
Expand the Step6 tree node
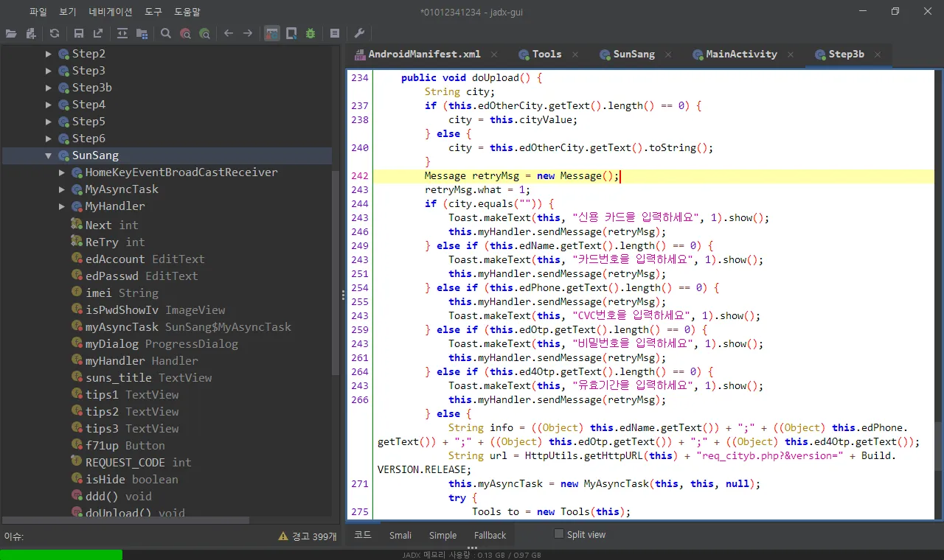pos(49,139)
